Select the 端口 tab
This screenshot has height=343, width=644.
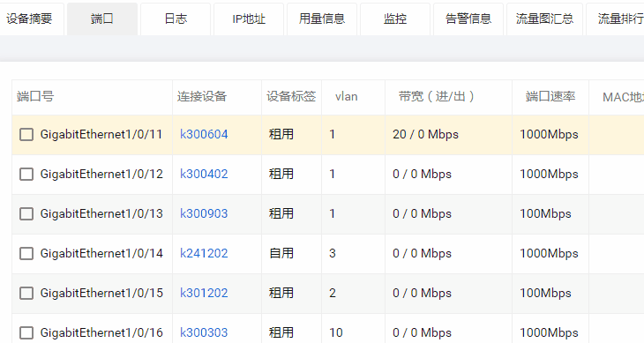pyautogui.click(x=102, y=19)
